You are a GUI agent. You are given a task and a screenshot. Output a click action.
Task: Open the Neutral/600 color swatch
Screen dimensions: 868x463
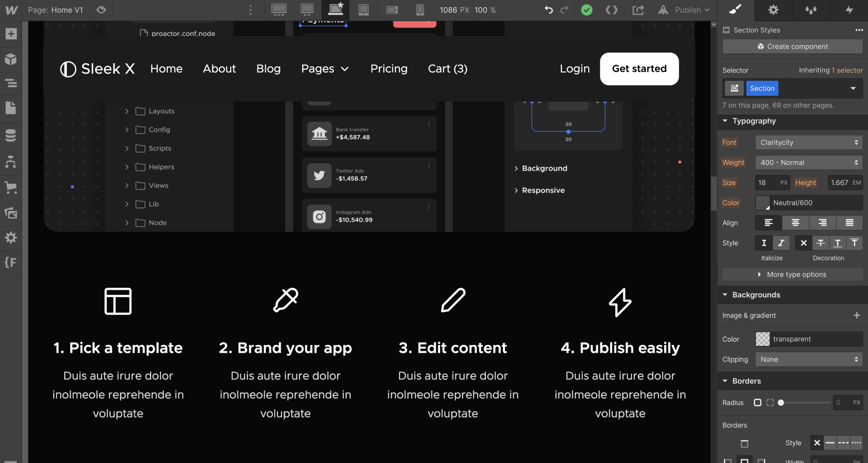762,203
